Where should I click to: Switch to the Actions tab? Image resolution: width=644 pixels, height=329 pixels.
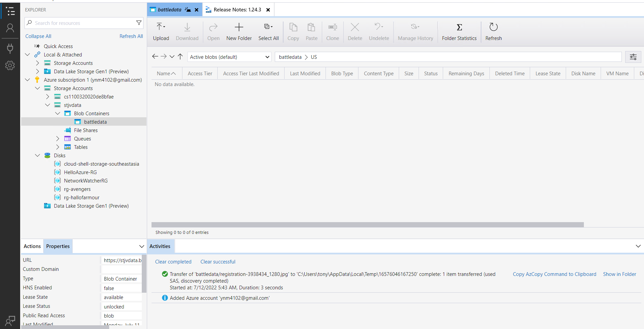coord(32,246)
